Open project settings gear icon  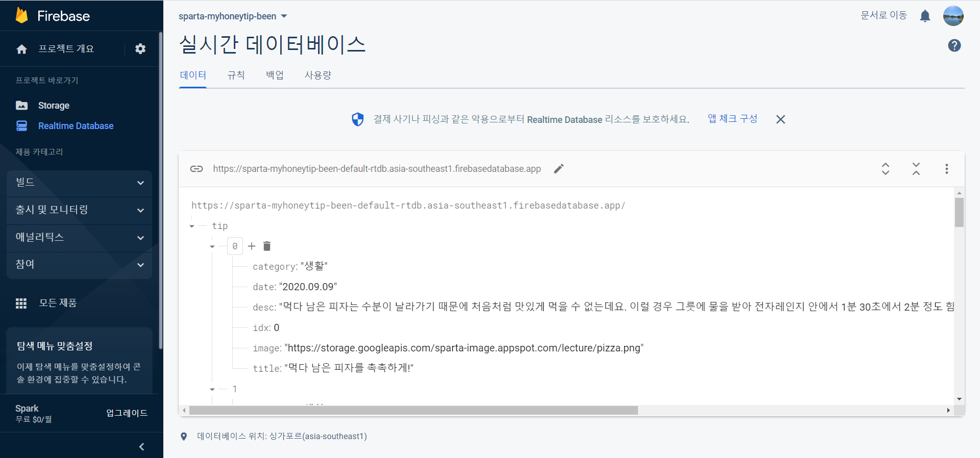tap(140, 48)
